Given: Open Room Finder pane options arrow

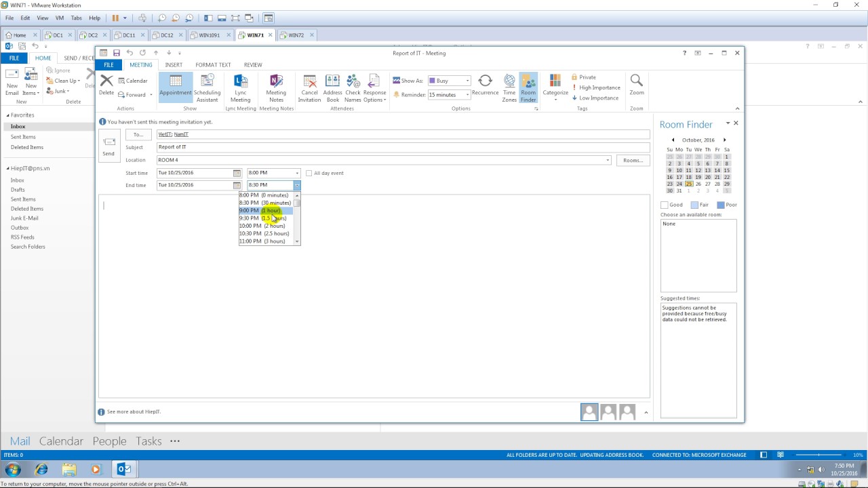Looking at the screenshot, I should click(728, 123).
